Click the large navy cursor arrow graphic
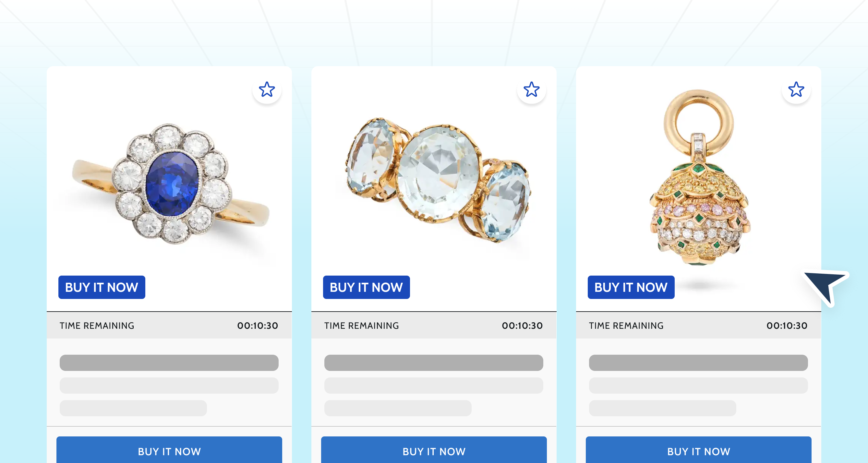Image resolution: width=868 pixels, height=463 pixels. (x=826, y=287)
